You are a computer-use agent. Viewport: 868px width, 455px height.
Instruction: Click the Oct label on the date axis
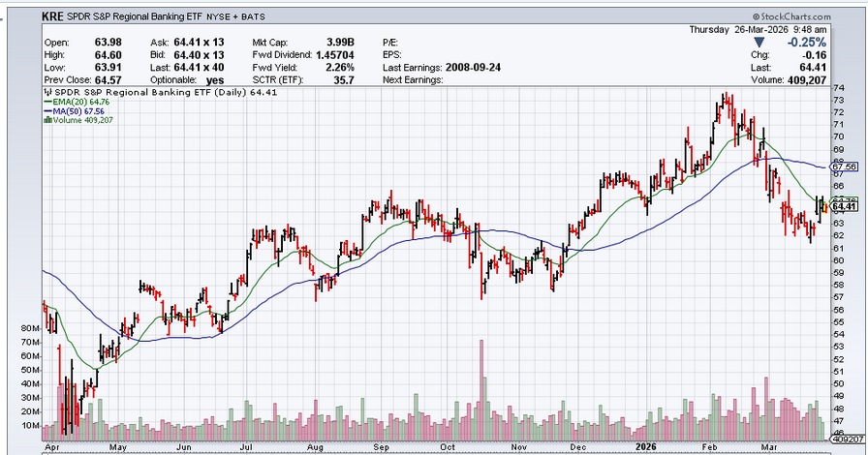click(x=448, y=446)
